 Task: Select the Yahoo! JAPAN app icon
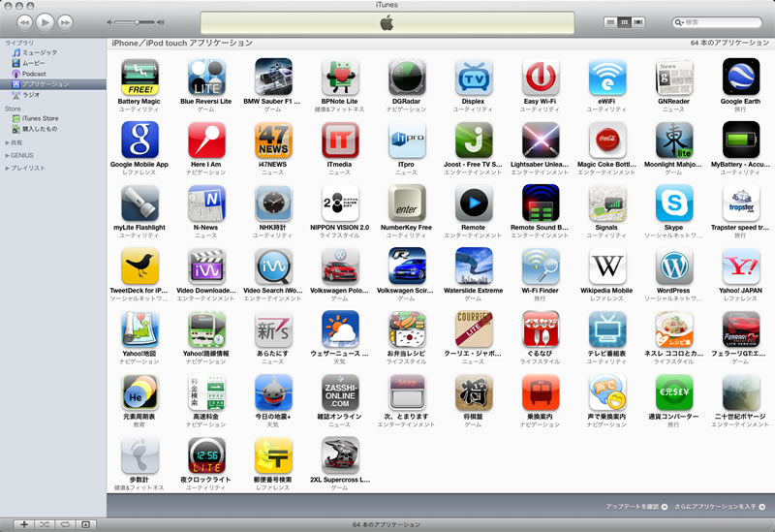[740, 266]
